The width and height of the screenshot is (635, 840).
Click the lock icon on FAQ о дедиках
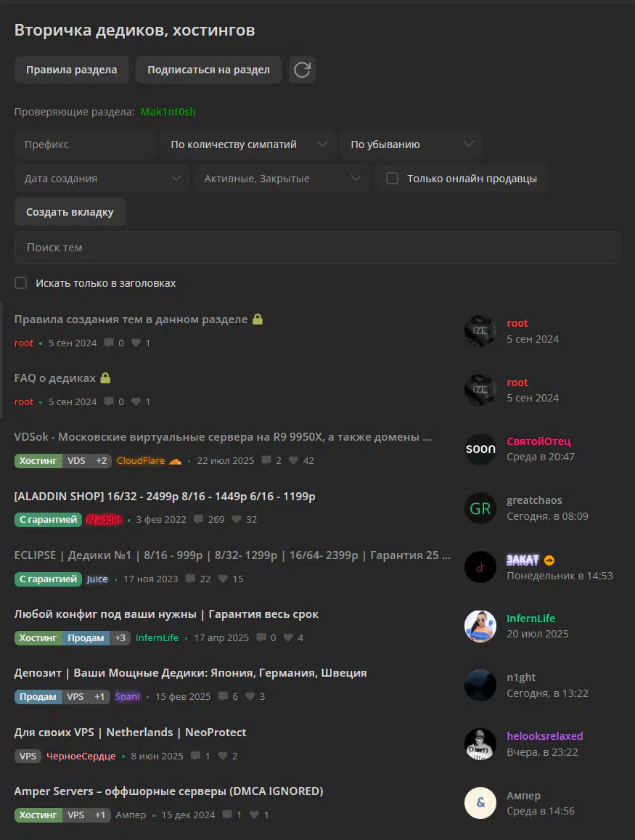[105, 378]
